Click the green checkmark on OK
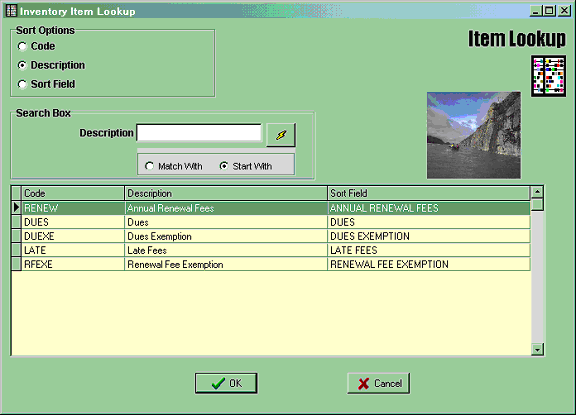This screenshot has height=415, width=576. click(218, 383)
